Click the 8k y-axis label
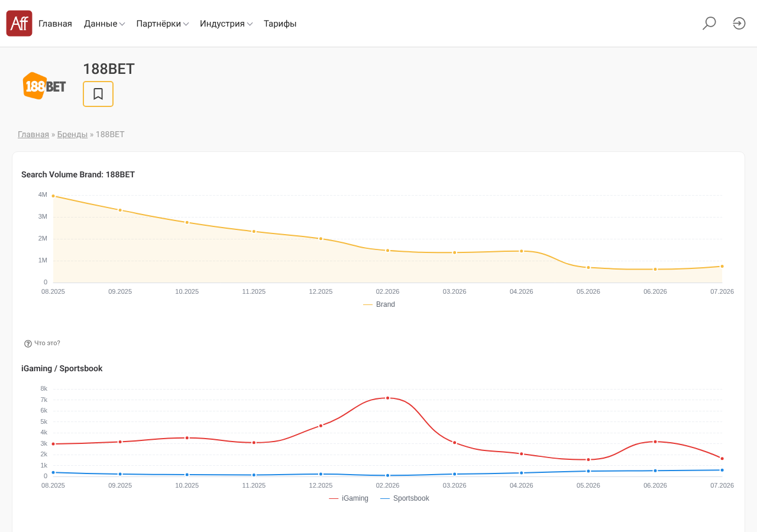The width and height of the screenshot is (757, 532). 44,388
